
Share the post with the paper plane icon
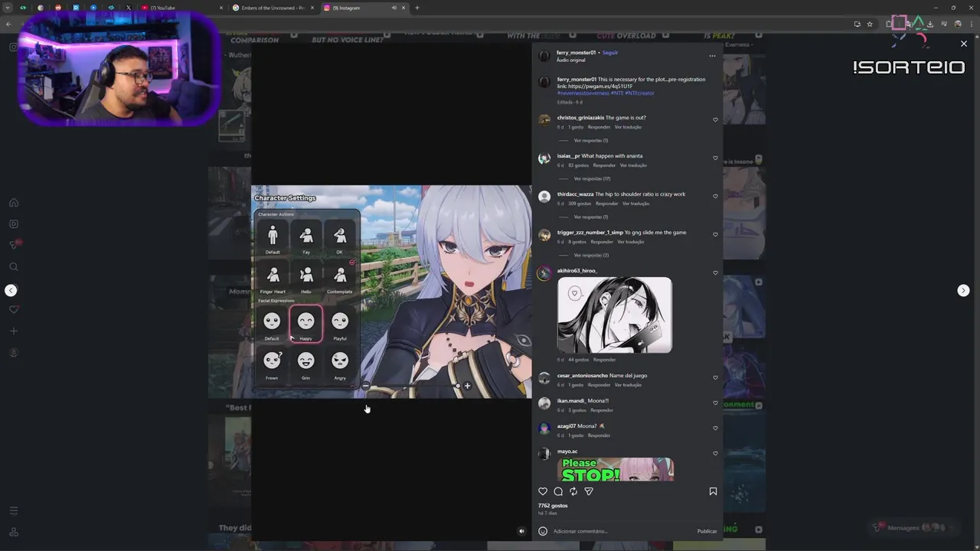pos(589,491)
